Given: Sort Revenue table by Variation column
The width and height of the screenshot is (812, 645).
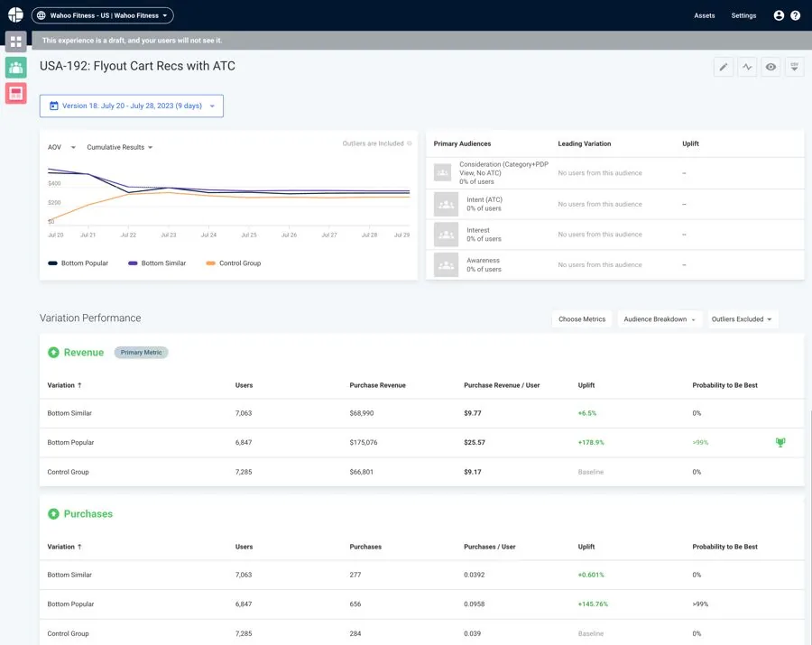Looking at the screenshot, I should (x=64, y=385).
